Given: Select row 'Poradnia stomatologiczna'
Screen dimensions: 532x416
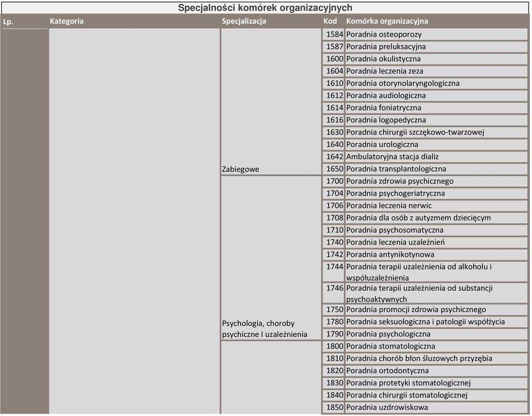Looking at the screenshot, I should point(436,346).
